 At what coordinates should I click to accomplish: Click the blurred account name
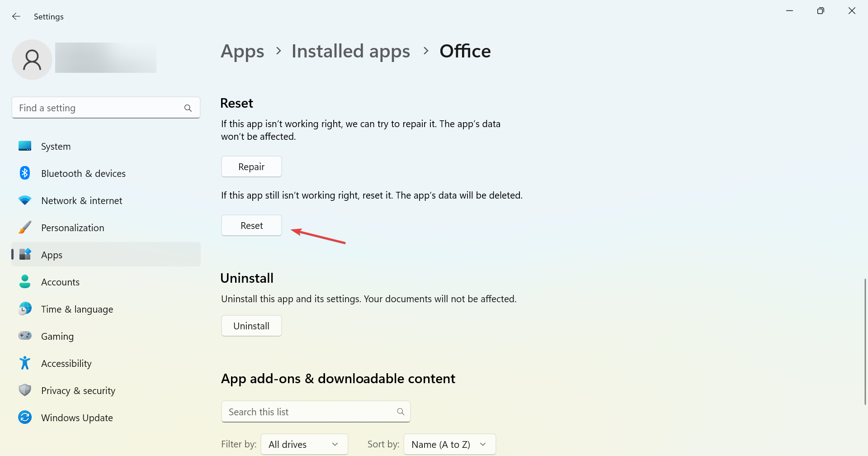[x=106, y=58]
